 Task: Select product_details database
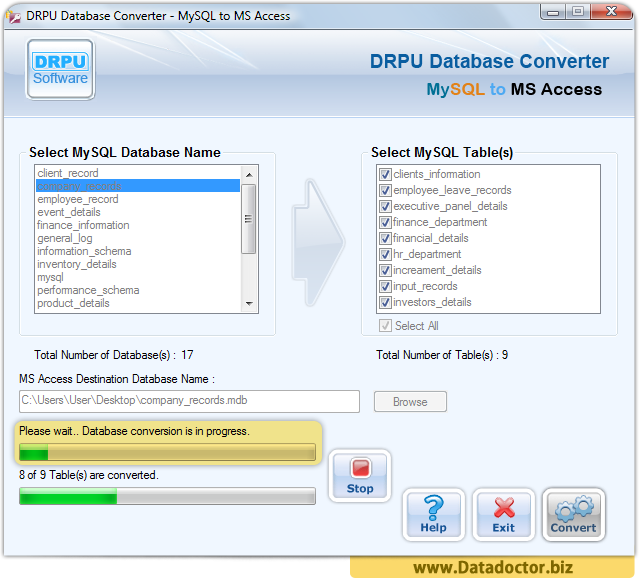138,303
